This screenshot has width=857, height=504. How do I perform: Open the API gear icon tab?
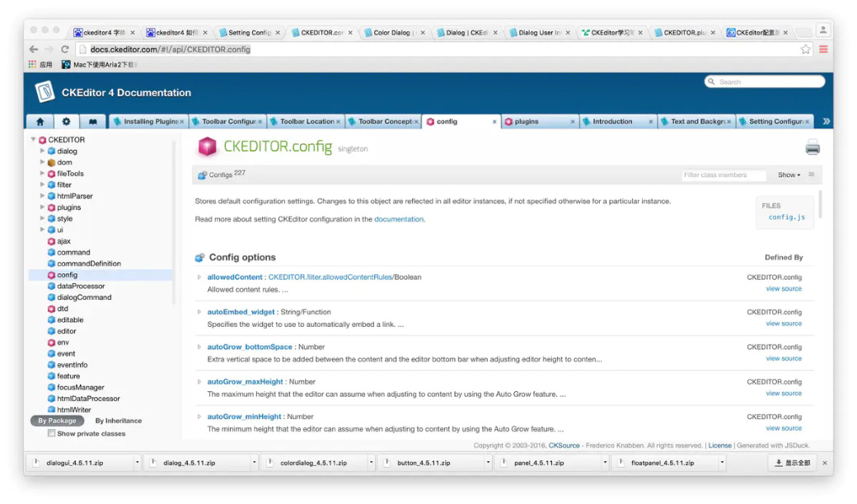point(66,121)
